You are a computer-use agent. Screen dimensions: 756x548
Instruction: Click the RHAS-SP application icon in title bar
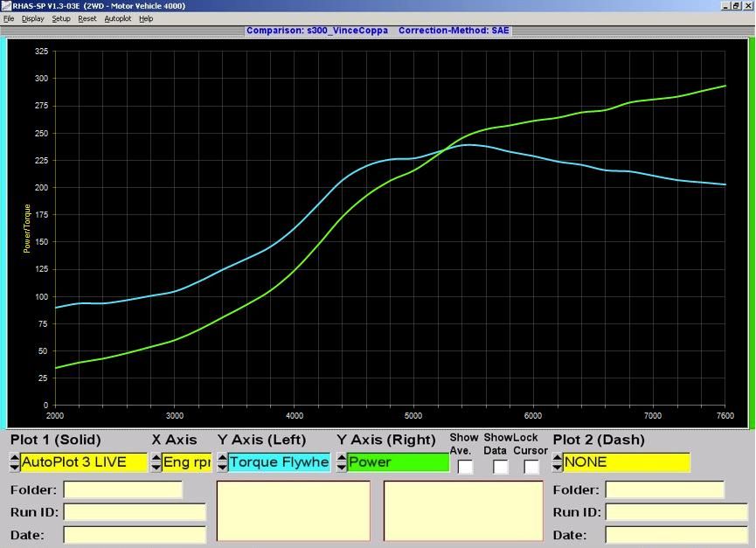coord(6,5)
